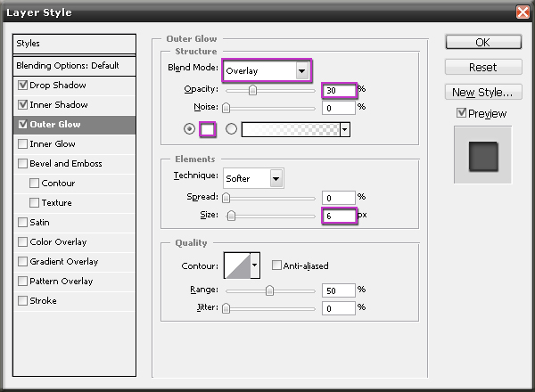This screenshot has width=535, height=392.
Task: Enable the Color Overlay checkbox
Action: (x=22, y=242)
